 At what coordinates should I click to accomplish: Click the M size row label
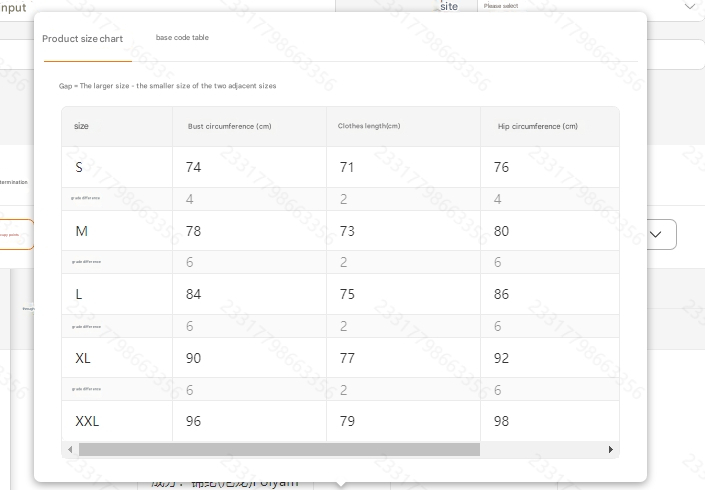click(82, 231)
